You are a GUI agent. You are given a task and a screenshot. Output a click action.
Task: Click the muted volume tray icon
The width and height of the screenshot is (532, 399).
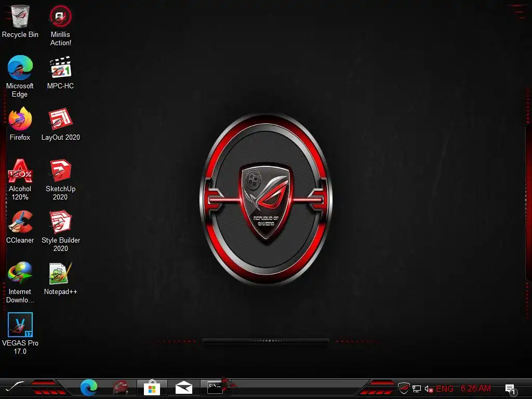(x=429, y=389)
